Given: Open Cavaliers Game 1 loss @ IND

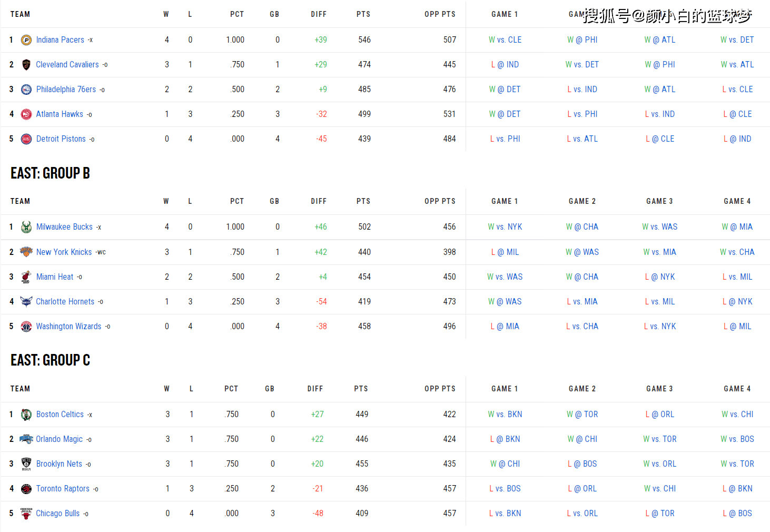Looking at the screenshot, I should (x=505, y=65).
